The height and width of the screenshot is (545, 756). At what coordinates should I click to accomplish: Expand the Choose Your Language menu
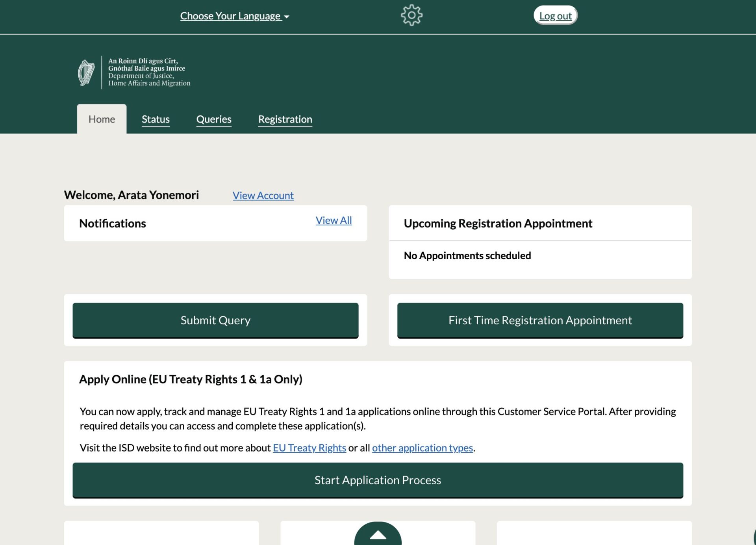tap(231, 16)
